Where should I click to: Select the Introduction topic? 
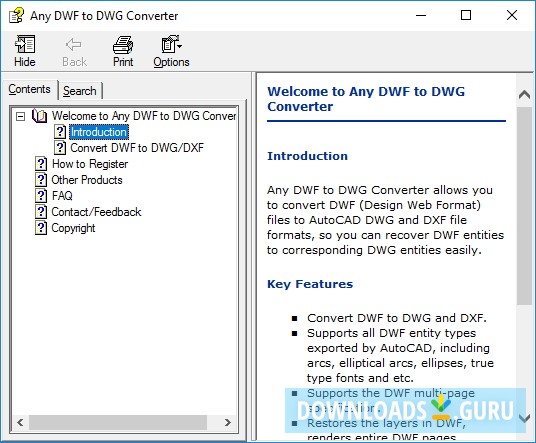[x=99, y=132]
